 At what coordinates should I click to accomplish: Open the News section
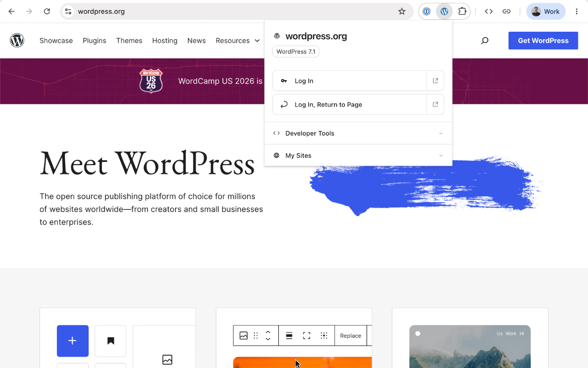[197, 40]
